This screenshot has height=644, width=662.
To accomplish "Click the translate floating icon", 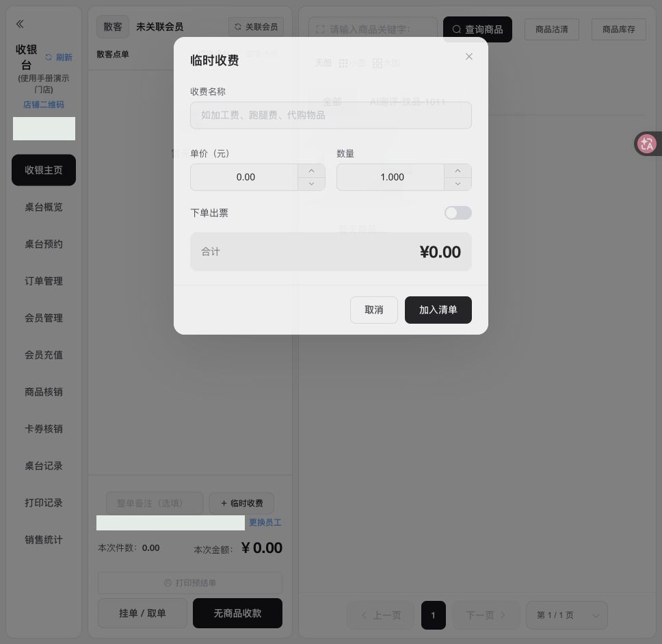I will [646, 144].
